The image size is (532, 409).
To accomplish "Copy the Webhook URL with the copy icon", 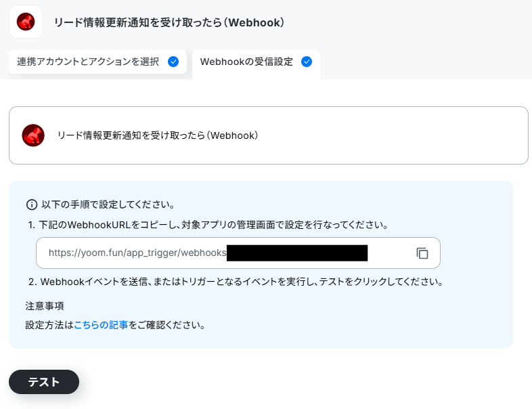I will [422, 253].
